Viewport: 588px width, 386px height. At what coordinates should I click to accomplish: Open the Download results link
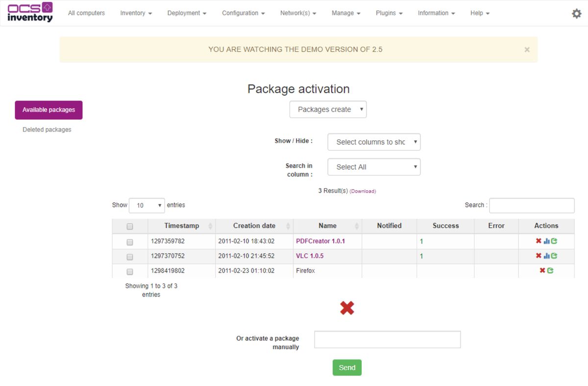(x=363, y=191)
